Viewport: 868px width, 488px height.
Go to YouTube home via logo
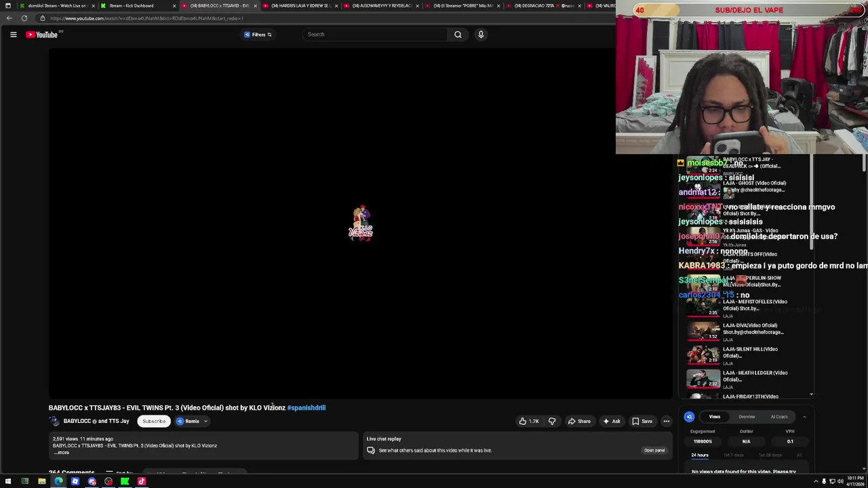pyautogui.click(x=42, y=35)
